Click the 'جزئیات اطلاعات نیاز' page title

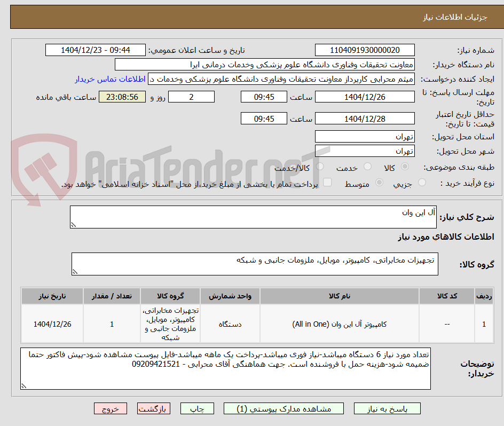tap(455, 17)
